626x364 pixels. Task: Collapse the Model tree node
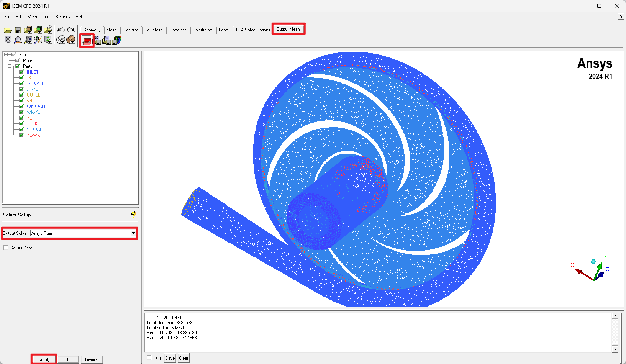coord(6,54)
